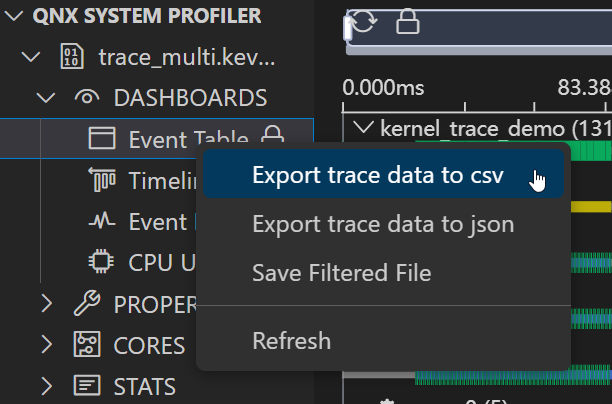
Task: Choose Export trace data to csv
Action: point(377,176)
